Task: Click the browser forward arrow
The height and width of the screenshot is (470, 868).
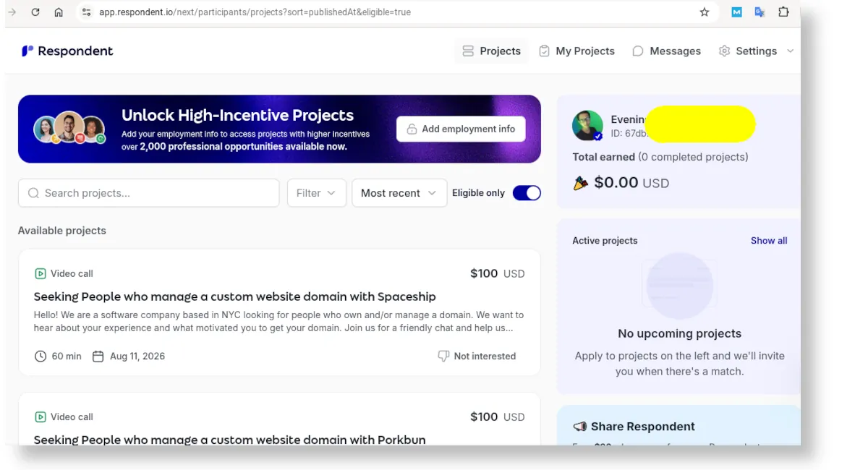Action: [x=12, y=12]
